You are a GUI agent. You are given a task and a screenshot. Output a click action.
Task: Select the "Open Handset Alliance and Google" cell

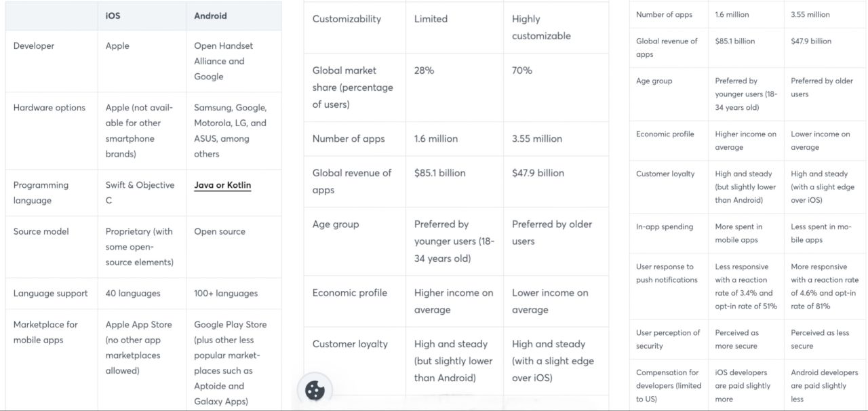pos(223,61)
